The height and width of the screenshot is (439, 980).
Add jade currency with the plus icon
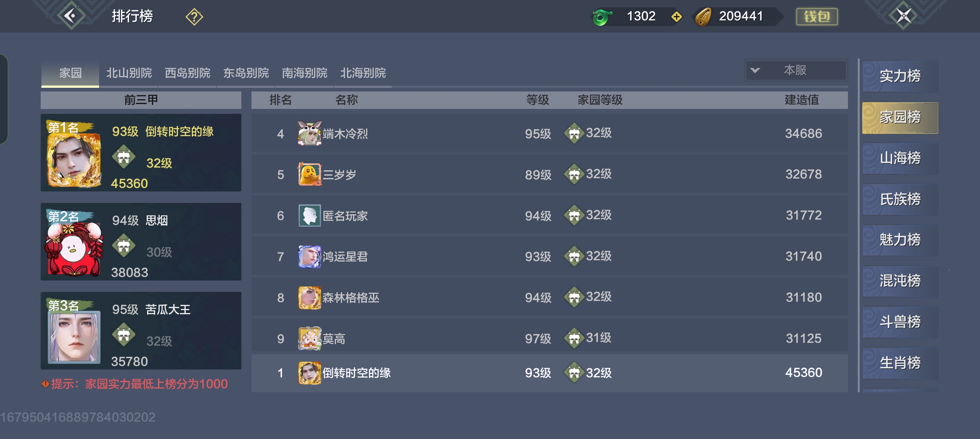676,17
